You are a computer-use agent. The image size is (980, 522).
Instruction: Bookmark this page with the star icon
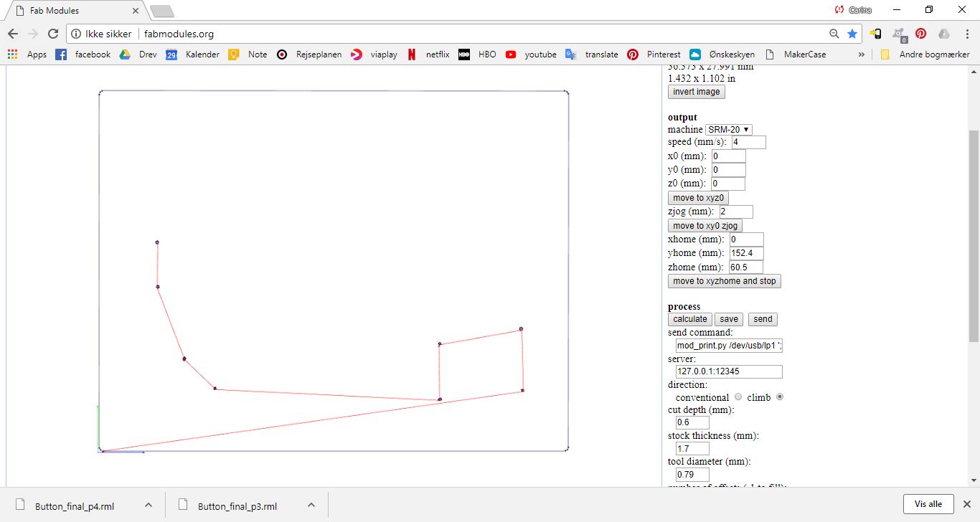[x=852, y=34]
